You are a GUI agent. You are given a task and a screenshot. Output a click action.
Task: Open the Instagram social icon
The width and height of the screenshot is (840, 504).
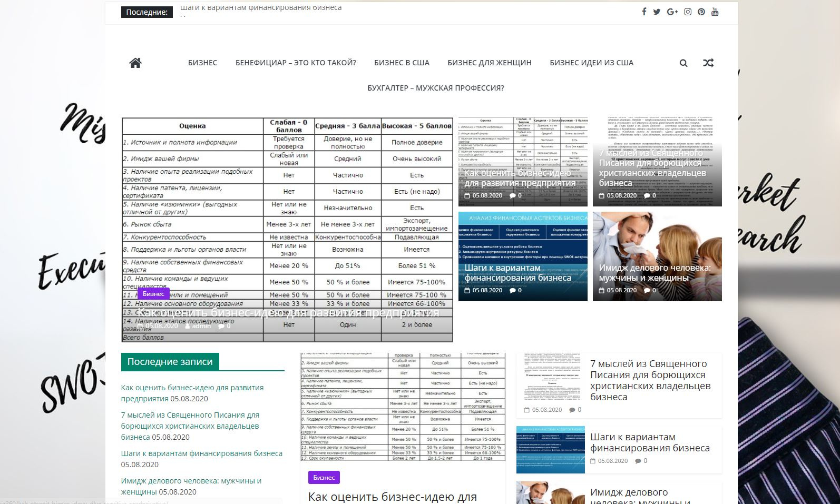pos(688,12)
